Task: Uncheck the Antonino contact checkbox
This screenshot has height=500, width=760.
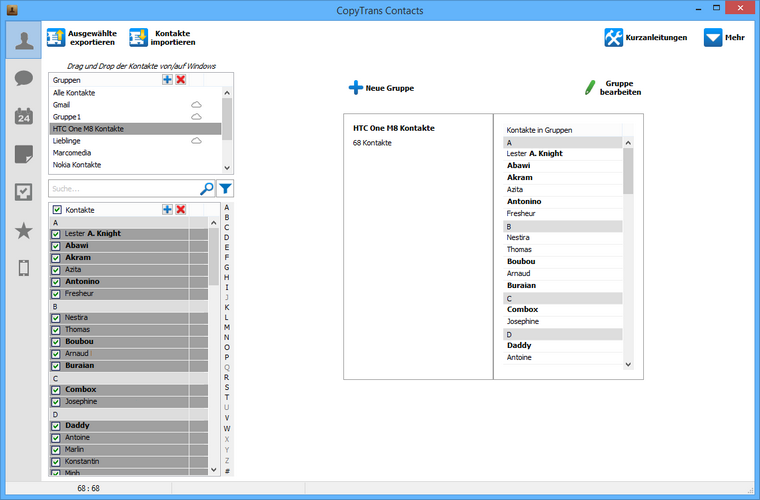Action: [x=56, y=282]
